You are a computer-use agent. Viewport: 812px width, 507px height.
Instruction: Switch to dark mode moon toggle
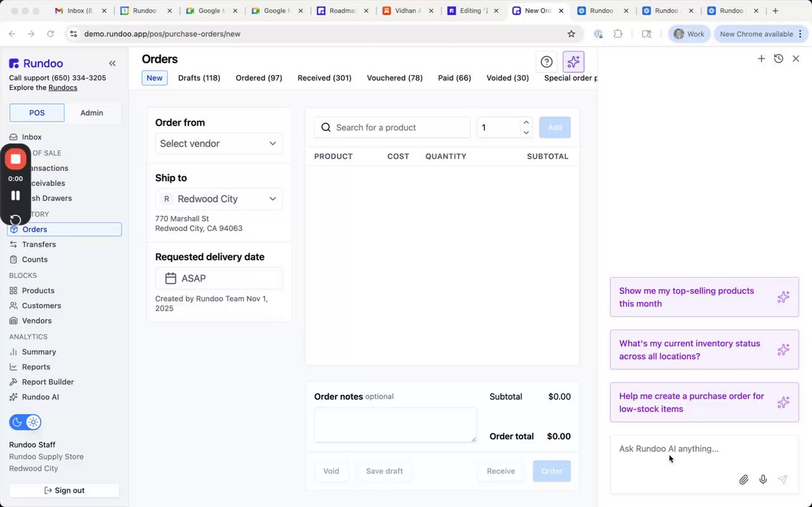18,422
